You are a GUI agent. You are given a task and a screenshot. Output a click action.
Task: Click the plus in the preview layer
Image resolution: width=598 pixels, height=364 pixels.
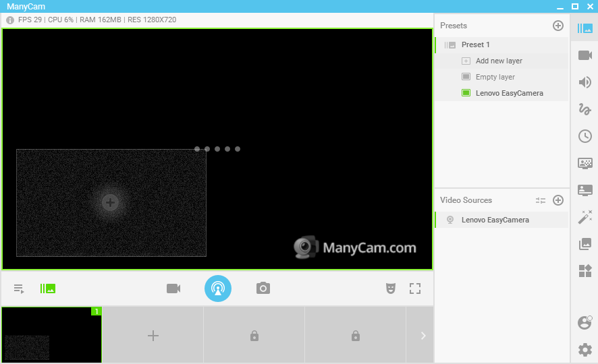pos(110,203)
